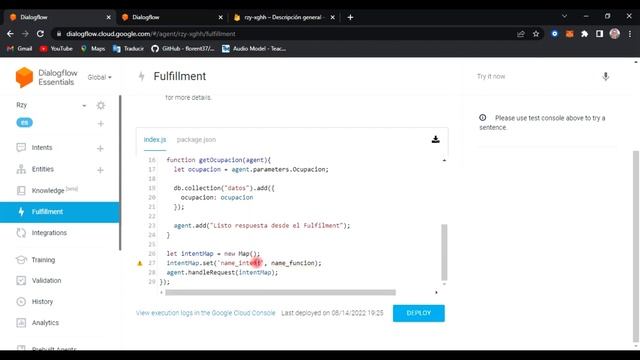Image resolution: width=640 pixels, height=360 pixels.
Task: Click function getOcupacion on line 16
Action: (218, 160)
